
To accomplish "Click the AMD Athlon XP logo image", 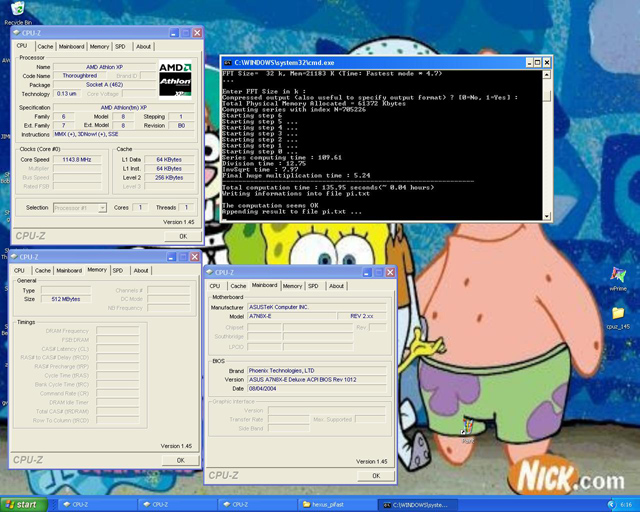I will (175, 80).
